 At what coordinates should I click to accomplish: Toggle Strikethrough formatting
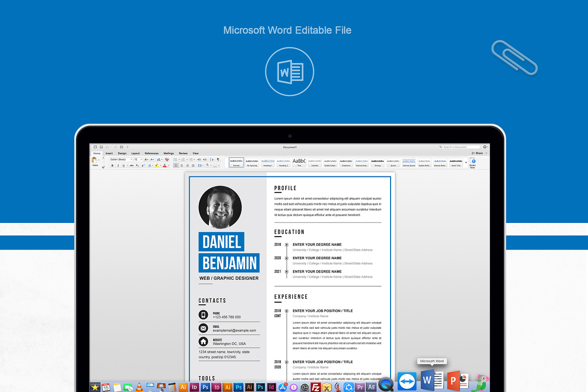click(131, 165)
